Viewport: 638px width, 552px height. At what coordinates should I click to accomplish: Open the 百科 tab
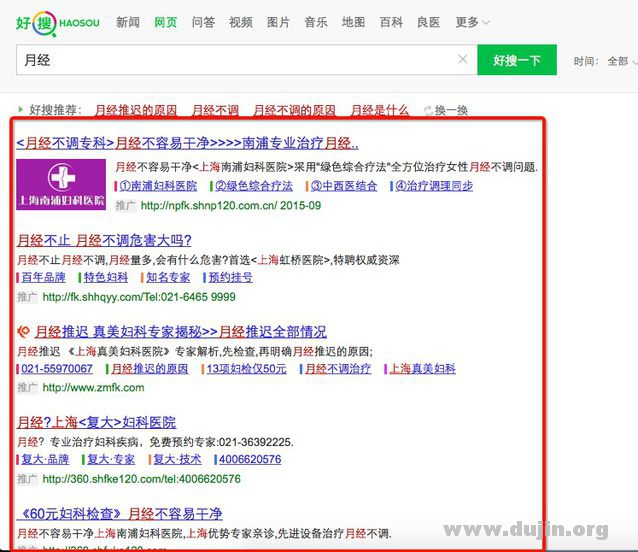[391, 22]
